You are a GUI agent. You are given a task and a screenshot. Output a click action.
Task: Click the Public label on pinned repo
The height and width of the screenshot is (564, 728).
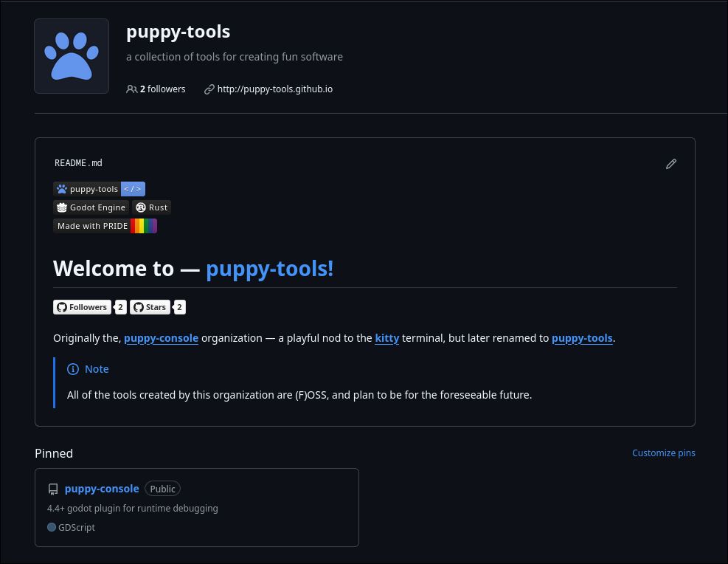click(x=162, y=489)
